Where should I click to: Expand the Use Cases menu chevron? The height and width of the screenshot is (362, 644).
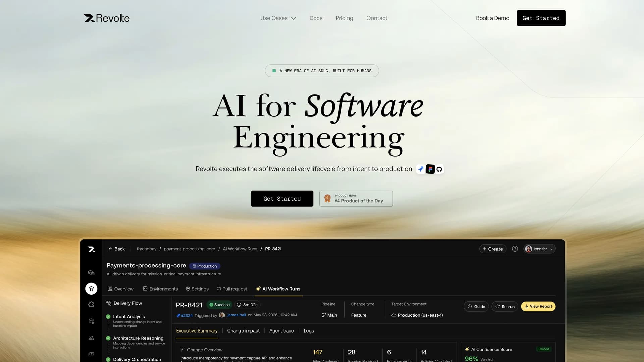click(x=293, y=18)
